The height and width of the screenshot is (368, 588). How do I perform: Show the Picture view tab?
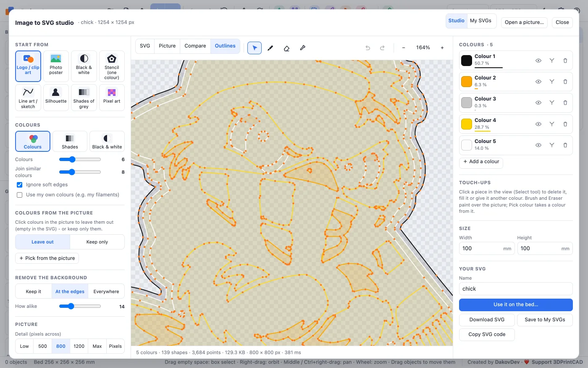pyautogui.click(x=167, y=46)
